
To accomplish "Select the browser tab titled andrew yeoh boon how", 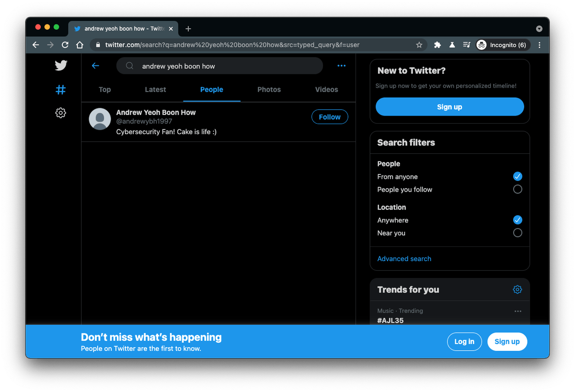I will click(124, 29).
